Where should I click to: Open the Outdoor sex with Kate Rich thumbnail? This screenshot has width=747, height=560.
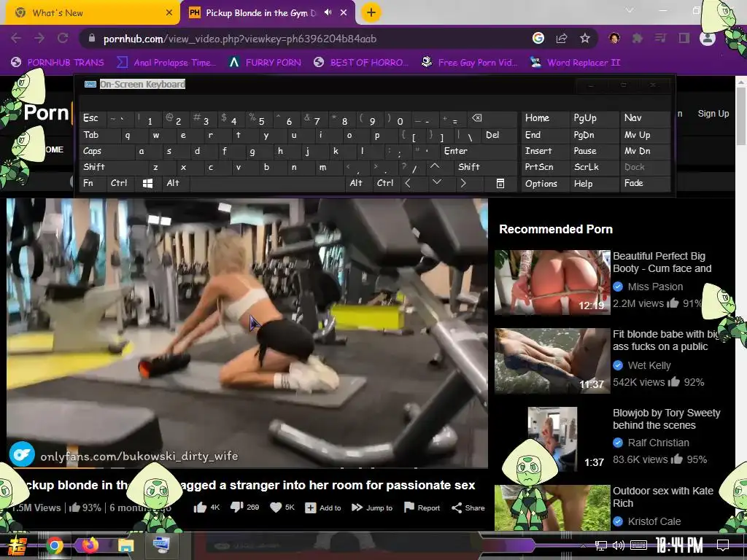[x=553, y=507]
